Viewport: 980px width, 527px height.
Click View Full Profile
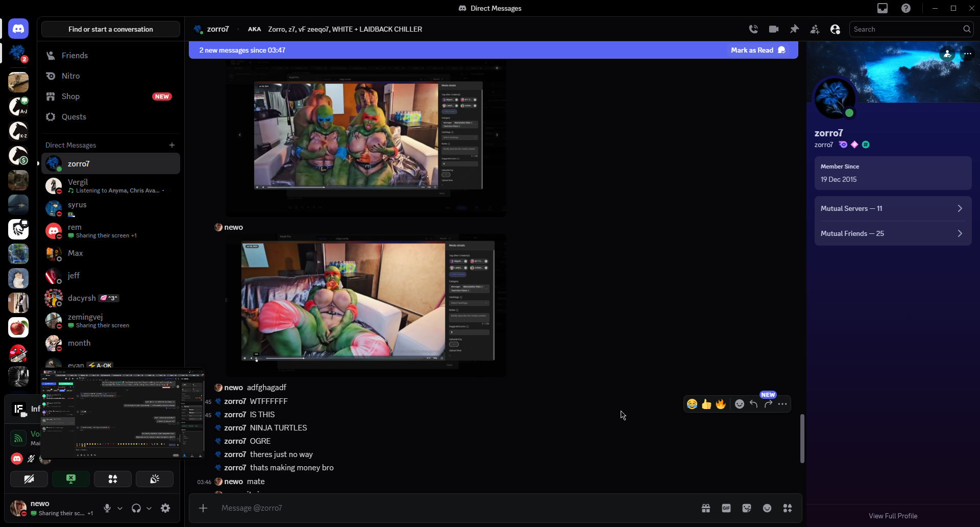(x=893, y=516)
